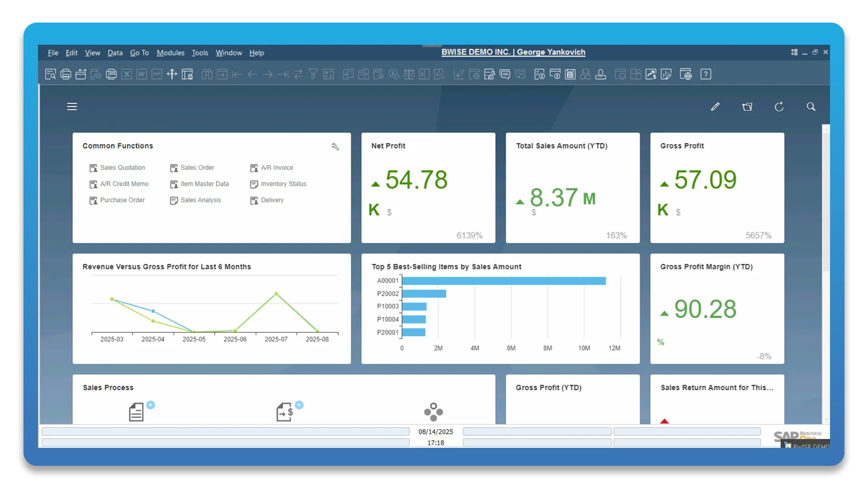Image resolution: width=868 pixels, height=488 pixels.
Task: Open the Go To menu
Action: 139,53
